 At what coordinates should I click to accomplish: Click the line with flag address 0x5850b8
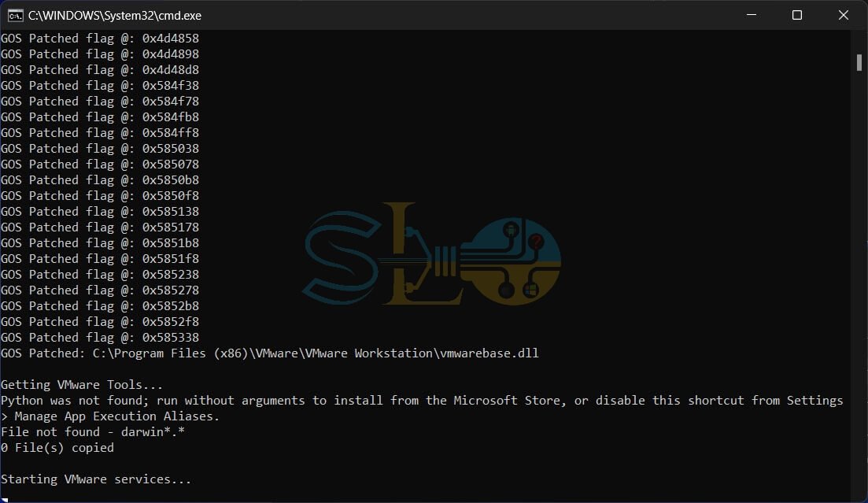click(x=100, y=180)
